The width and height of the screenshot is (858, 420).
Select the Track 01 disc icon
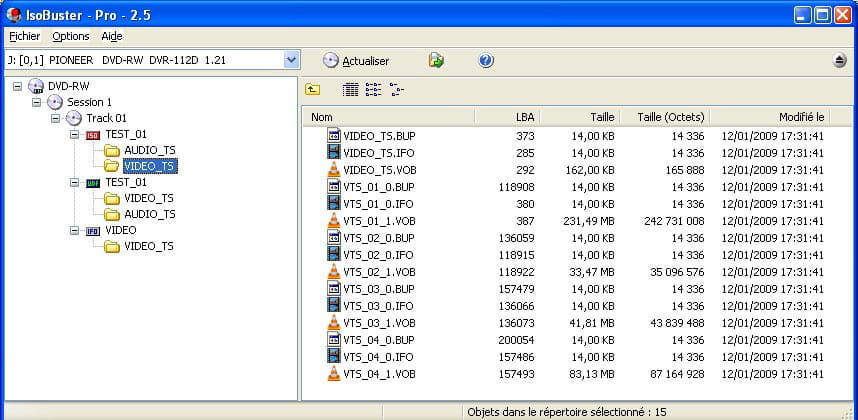pos(74,118)
